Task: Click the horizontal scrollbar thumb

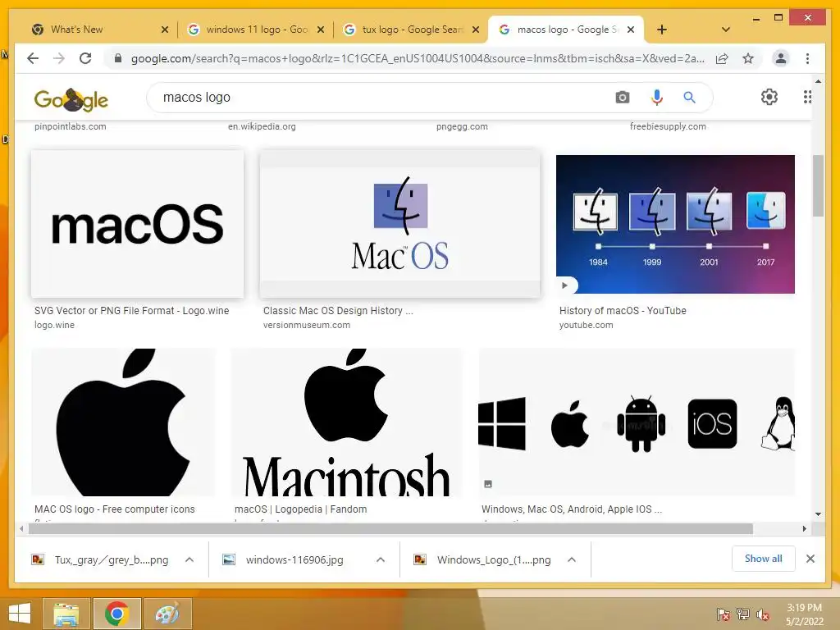Action: coord(390,529)
